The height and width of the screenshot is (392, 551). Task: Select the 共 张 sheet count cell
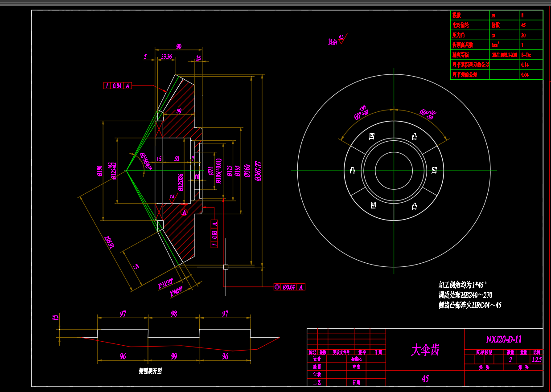(484, 367)
